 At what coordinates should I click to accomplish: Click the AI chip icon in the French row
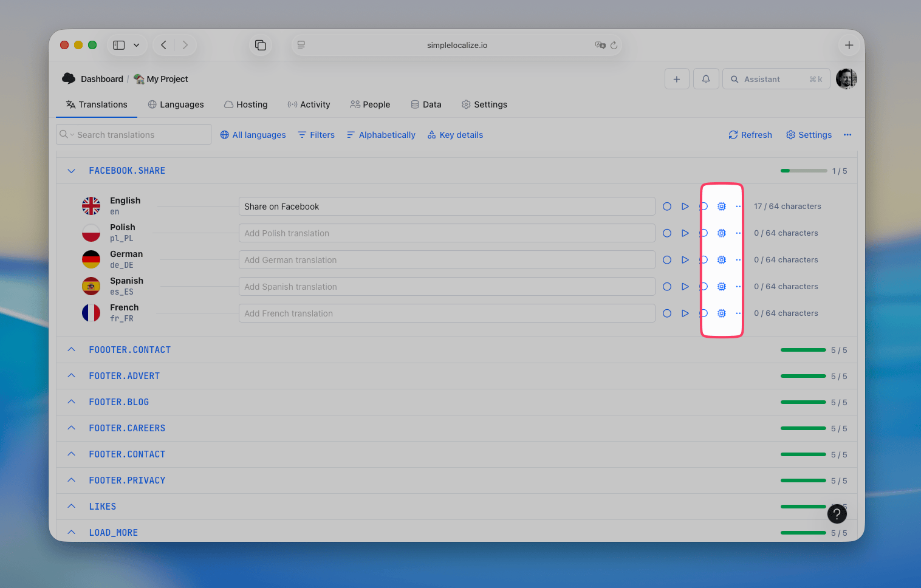click(x=722, y=313)
